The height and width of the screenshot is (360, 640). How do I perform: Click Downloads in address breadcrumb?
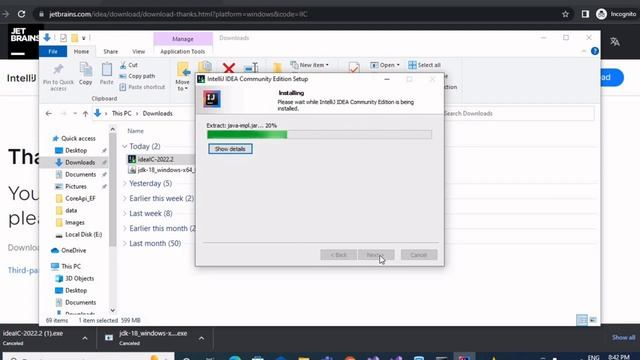tap(158, 113)
